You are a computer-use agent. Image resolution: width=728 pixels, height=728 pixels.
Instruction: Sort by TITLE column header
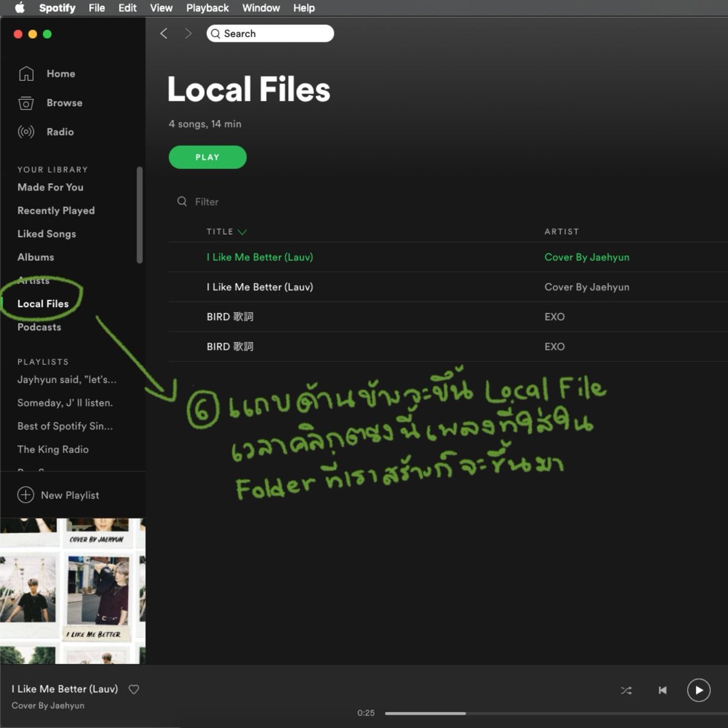(220, 232)
